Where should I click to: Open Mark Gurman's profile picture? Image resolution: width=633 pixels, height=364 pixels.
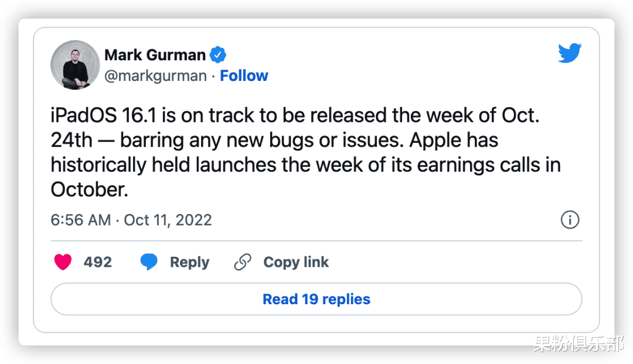click(75, 65)
